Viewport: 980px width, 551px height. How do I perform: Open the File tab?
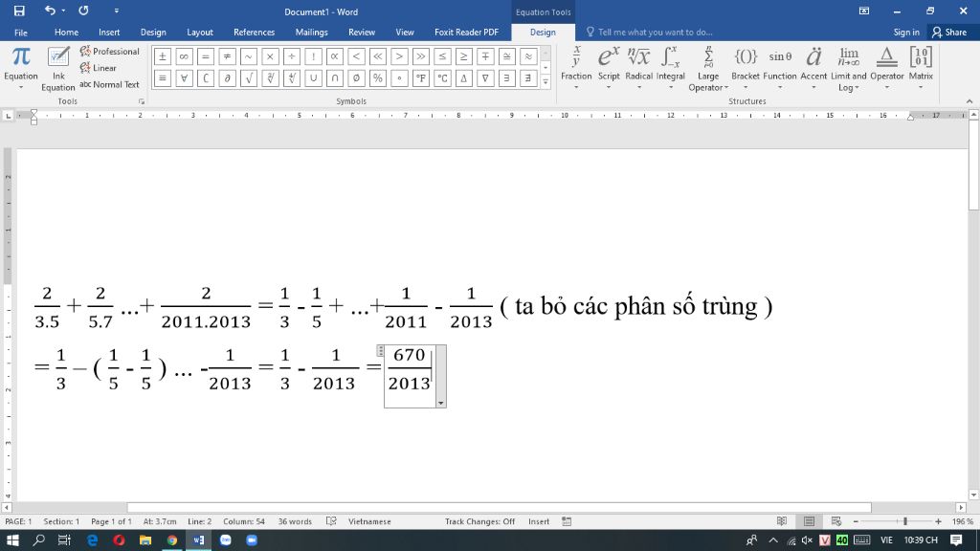coord(21,33)
